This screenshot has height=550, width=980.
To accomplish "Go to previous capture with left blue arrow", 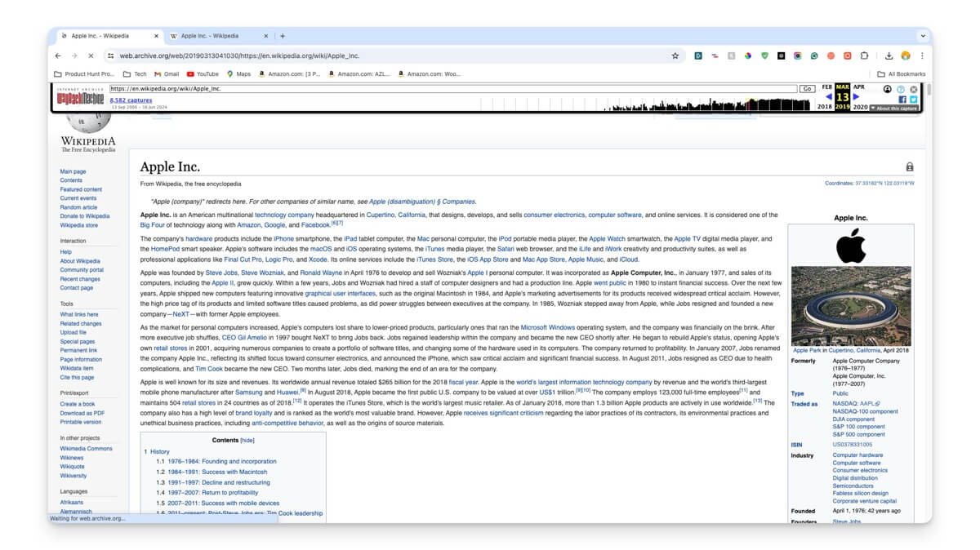I will click(x=829, y=97).
